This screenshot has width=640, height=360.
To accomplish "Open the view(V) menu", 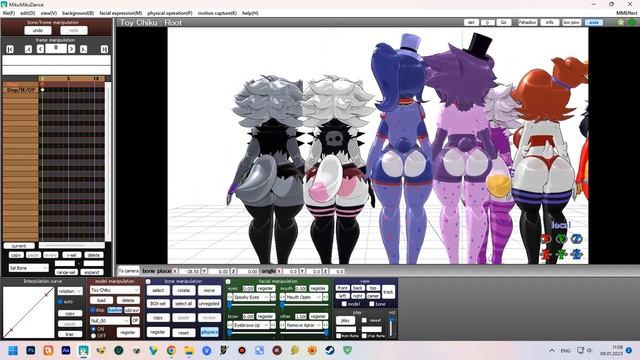I will pos(49,13).
